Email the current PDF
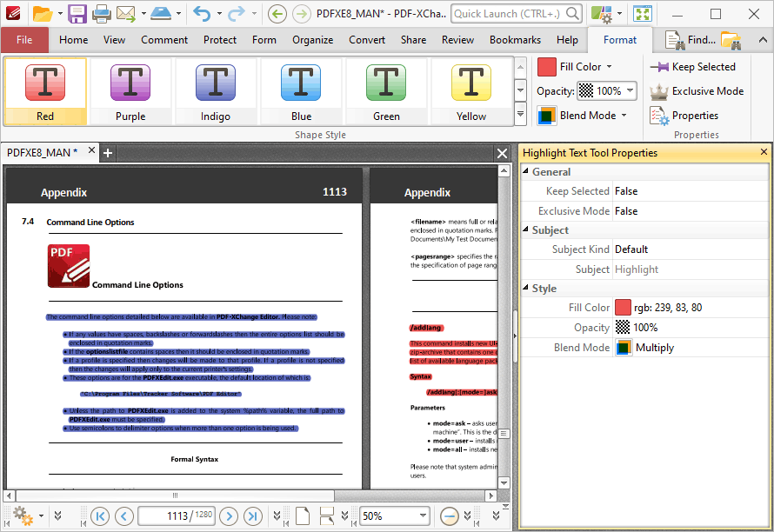Image resolution: width=774 pixels, height=532 pixels. [x=124, y=13]
